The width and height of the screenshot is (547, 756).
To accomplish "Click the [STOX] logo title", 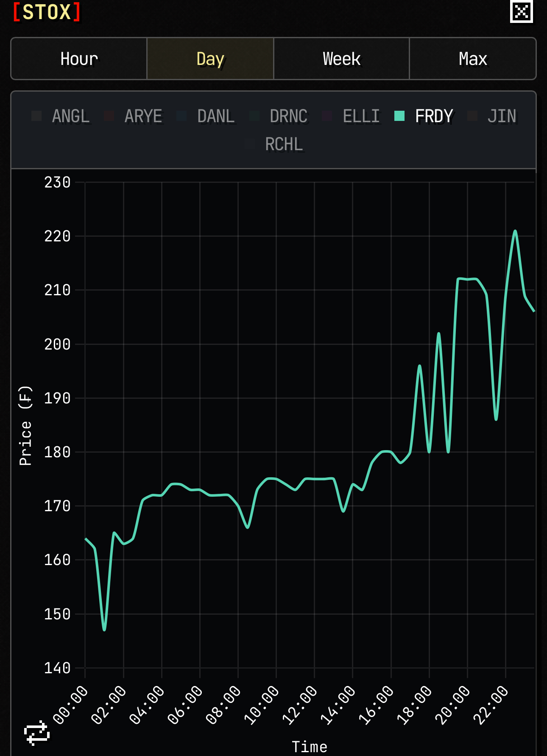I will coord(47,11).
